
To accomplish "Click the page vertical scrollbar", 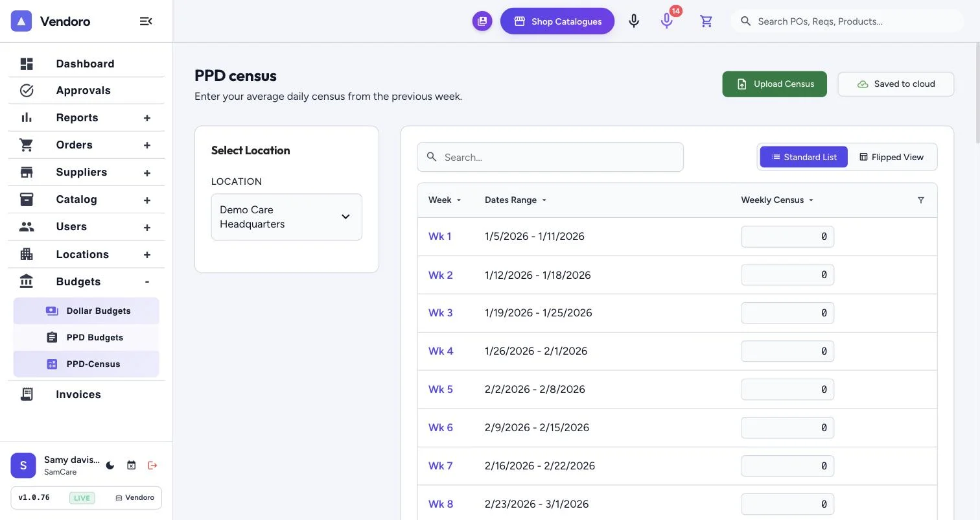I will click(977, 93).
